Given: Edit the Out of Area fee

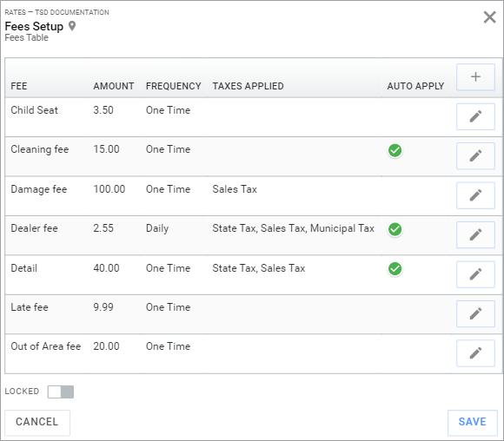Looking at the screenshot, I should tap(475, 353).
